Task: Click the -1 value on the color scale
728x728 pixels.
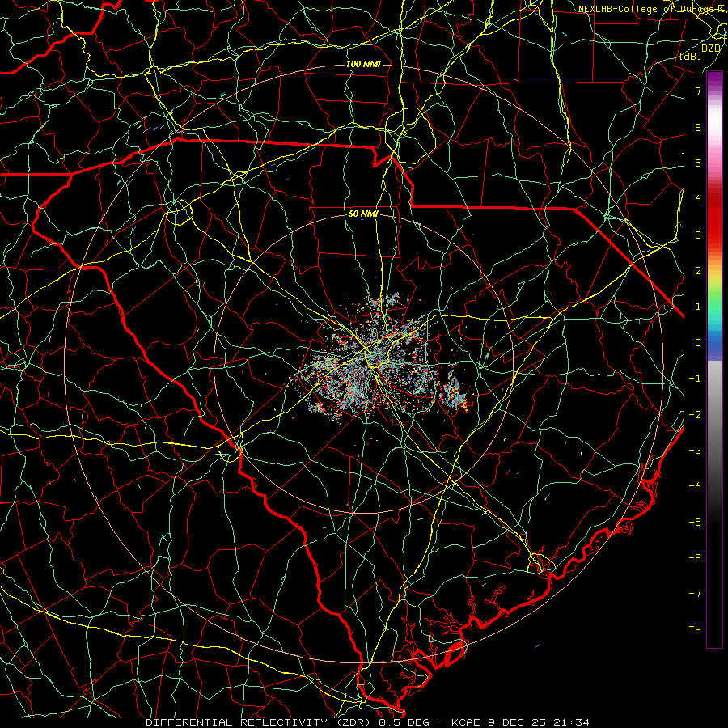Action: 695,379
